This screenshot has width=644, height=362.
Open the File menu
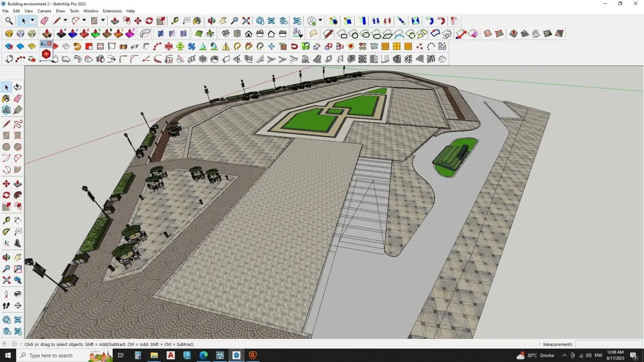pos(5,11)
